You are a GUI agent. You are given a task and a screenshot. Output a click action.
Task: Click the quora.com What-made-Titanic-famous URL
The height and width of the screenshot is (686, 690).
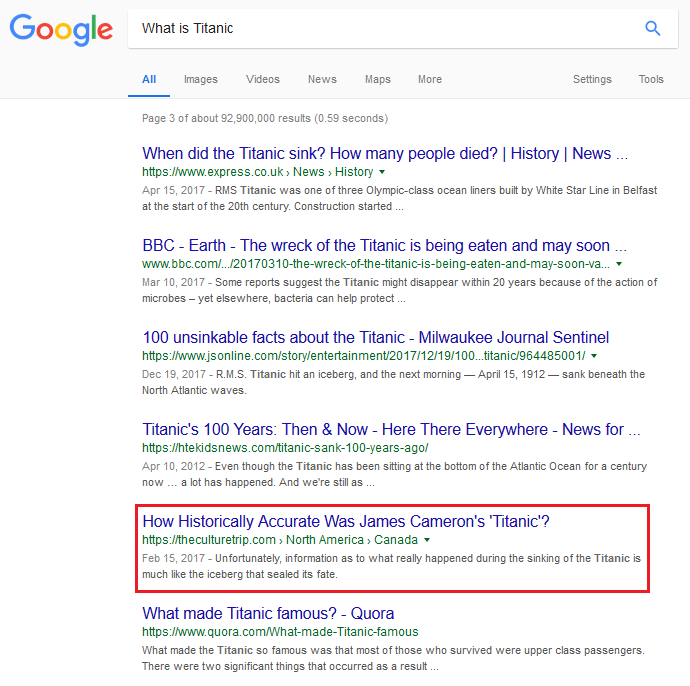pos(280,632)
